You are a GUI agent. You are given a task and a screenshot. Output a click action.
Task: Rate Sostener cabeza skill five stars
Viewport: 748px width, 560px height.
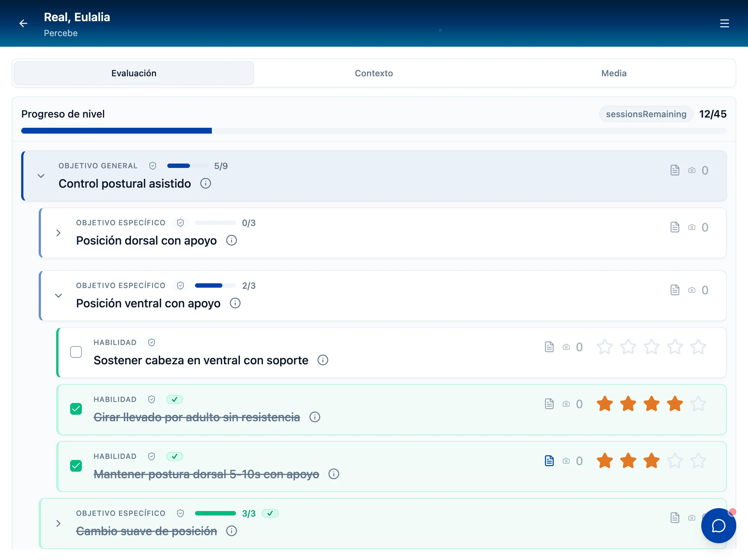click(x=698, y=347)
